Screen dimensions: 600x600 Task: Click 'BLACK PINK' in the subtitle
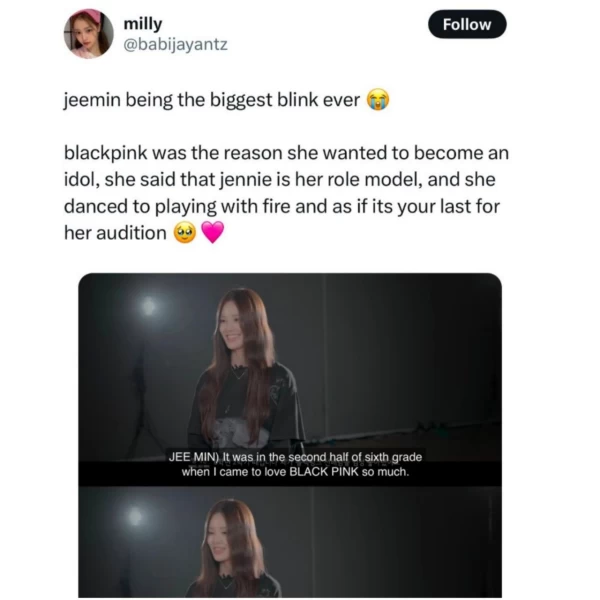(x=324, y=472)
